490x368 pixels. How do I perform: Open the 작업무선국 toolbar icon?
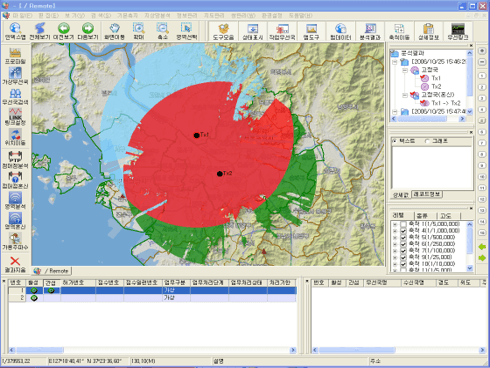click(282, 32)
